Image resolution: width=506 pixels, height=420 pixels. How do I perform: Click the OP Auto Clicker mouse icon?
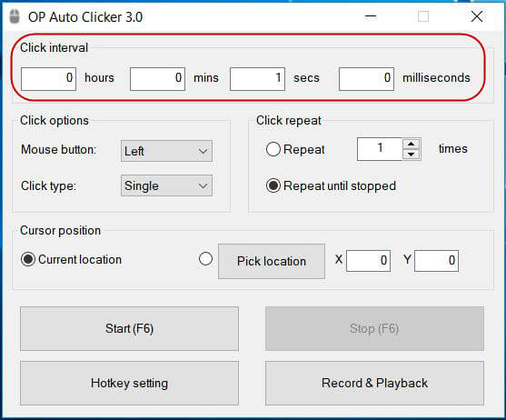coord(15,16)
